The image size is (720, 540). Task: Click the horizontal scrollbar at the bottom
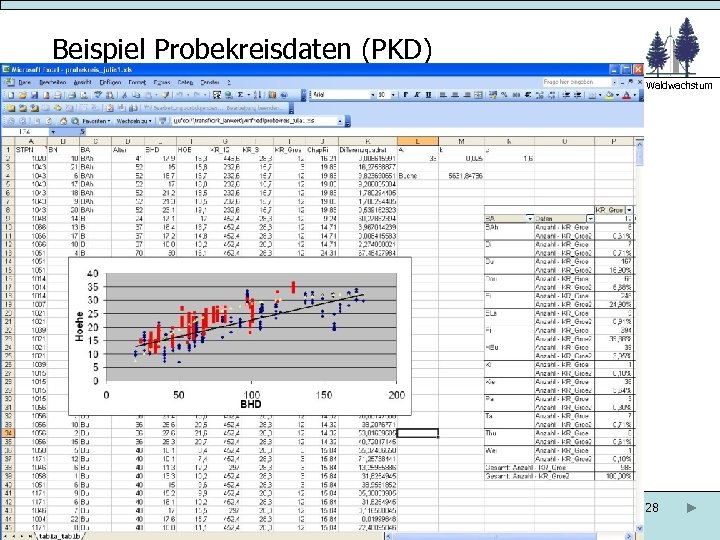coord(509,536)
